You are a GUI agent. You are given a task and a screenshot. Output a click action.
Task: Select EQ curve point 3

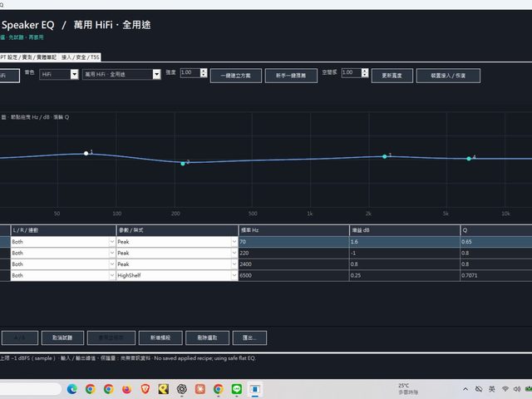[384, 156]
